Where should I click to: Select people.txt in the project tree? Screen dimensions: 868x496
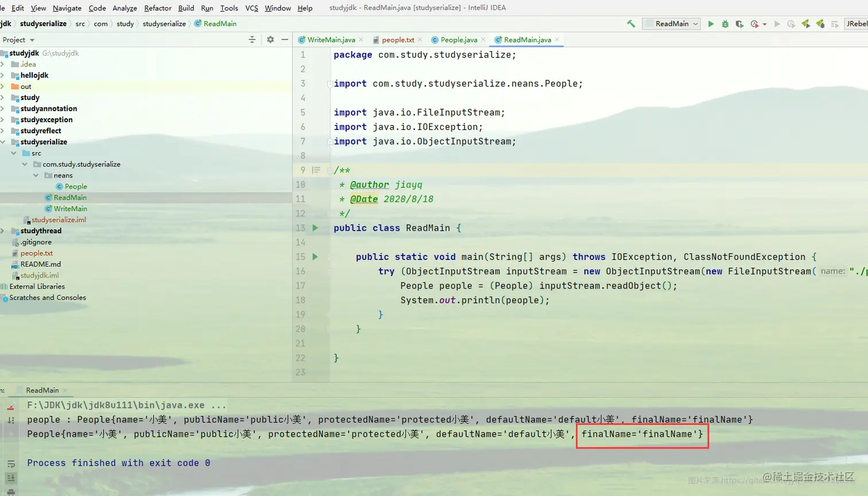click(x=36, y=253)
